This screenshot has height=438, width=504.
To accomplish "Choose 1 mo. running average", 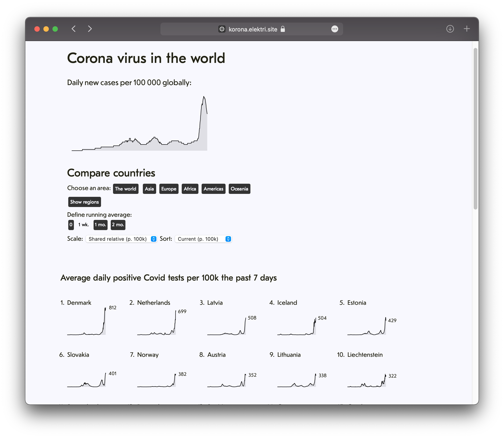I will tap(100, 225).
